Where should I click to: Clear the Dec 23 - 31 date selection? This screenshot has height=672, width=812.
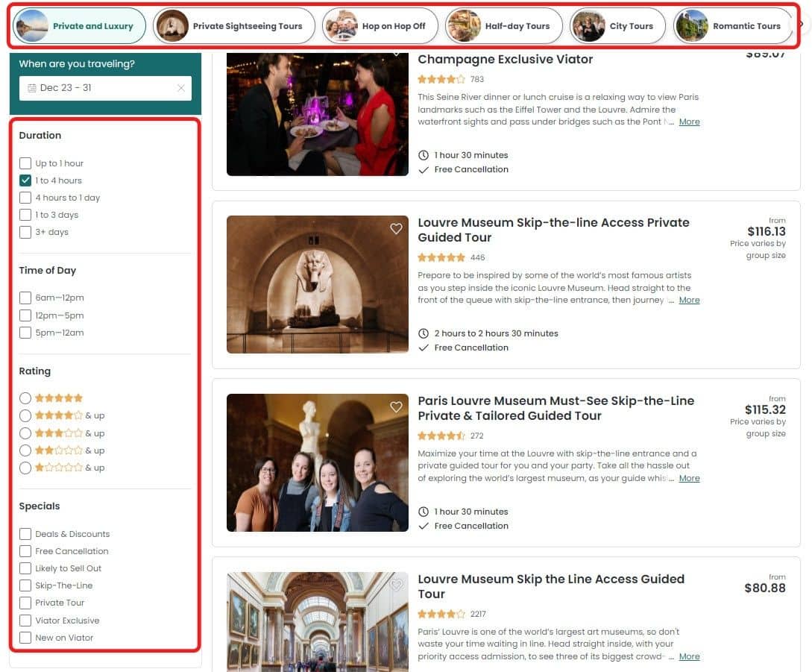pos(180,88)
